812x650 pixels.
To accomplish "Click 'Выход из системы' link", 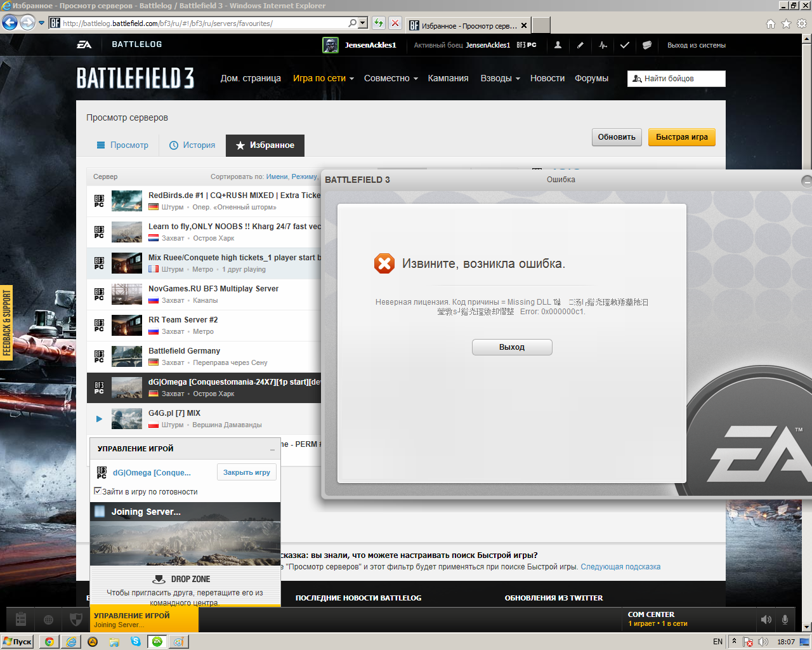I will [697, 45].
